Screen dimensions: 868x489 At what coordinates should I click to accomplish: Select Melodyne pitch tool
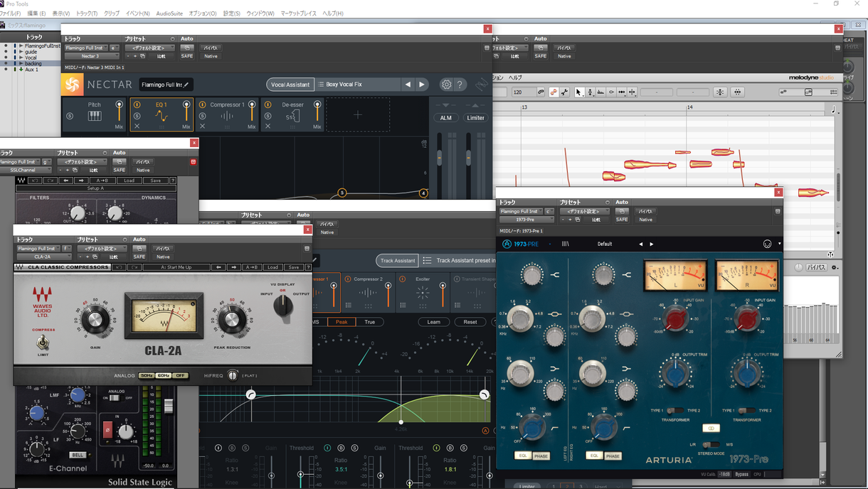click(x=590, y=92)
